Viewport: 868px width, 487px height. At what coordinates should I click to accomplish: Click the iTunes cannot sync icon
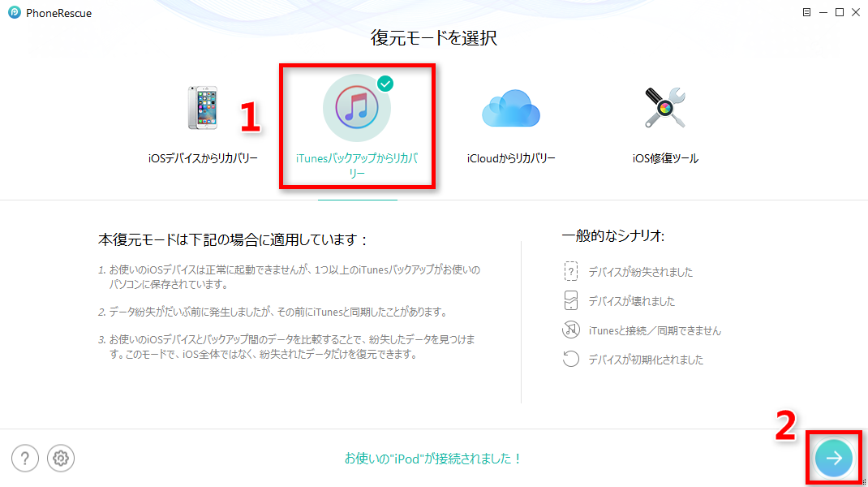571,330
